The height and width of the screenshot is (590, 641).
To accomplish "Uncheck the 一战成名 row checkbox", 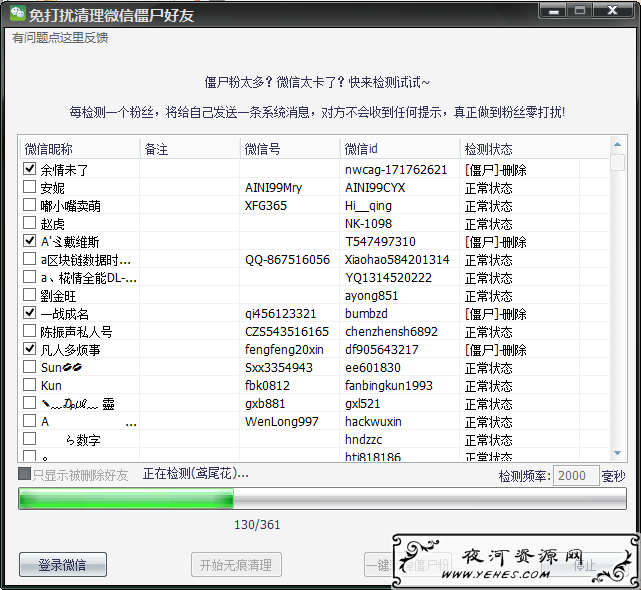I will click(29, 312).
